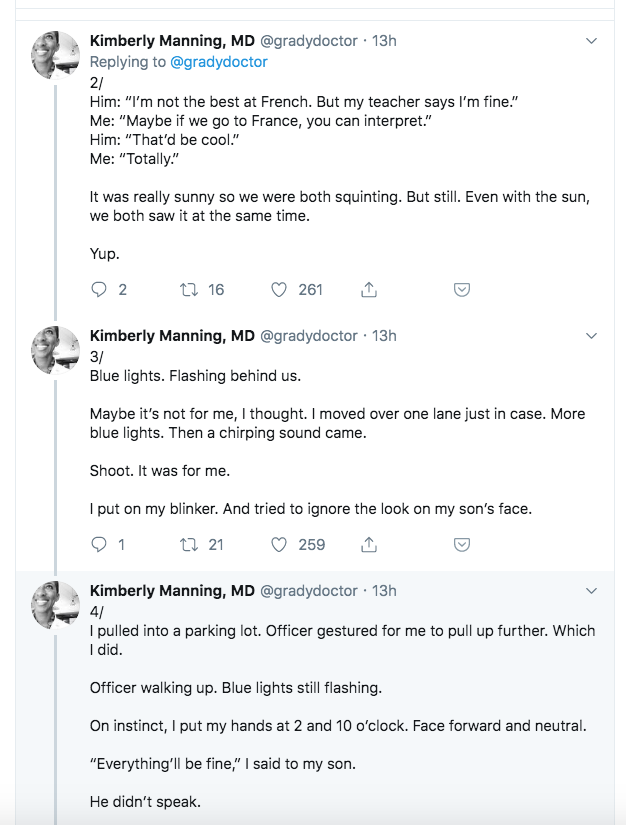Viewport: 626px width, 825px height.
Task: Retweet the tweet with 16 retweets
Action: [x=189, y=289]
